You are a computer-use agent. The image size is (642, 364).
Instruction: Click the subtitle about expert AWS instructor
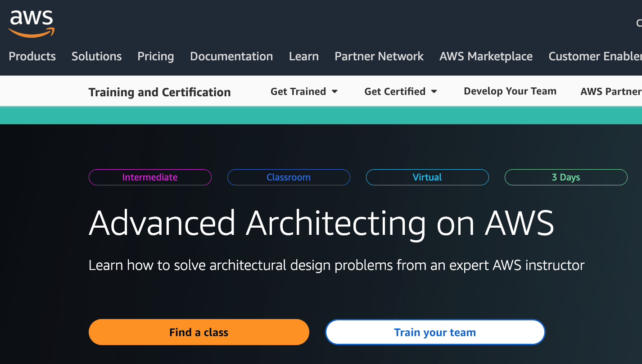point(336,265)
